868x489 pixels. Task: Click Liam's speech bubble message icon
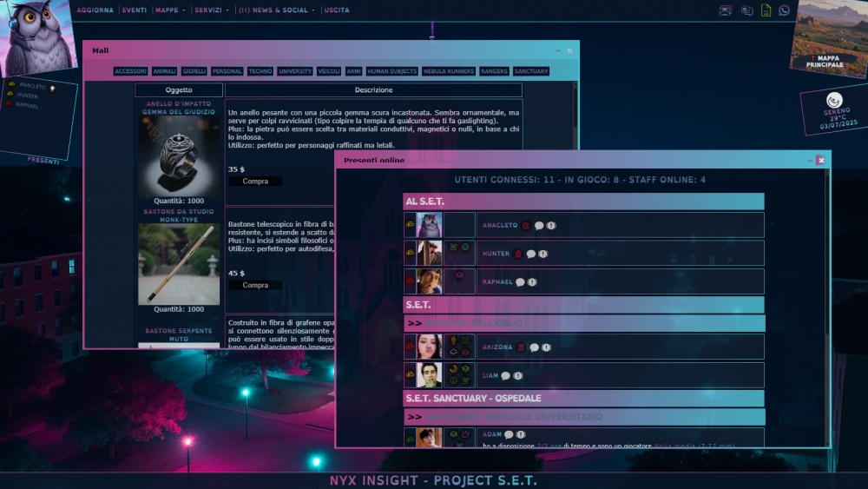(x=505, y=375)
